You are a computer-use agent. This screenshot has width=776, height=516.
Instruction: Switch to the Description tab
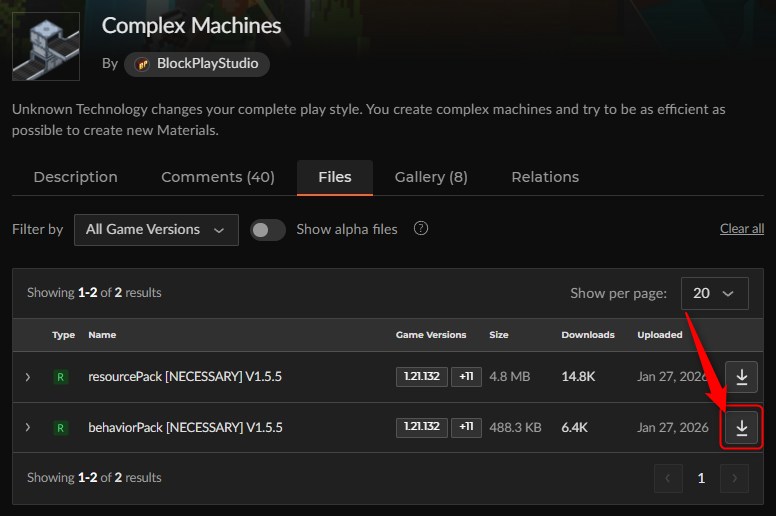coord(76,177)
